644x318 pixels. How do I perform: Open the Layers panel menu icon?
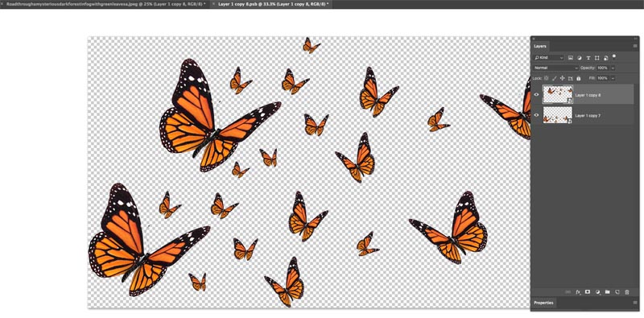click(x=635, y=46)
